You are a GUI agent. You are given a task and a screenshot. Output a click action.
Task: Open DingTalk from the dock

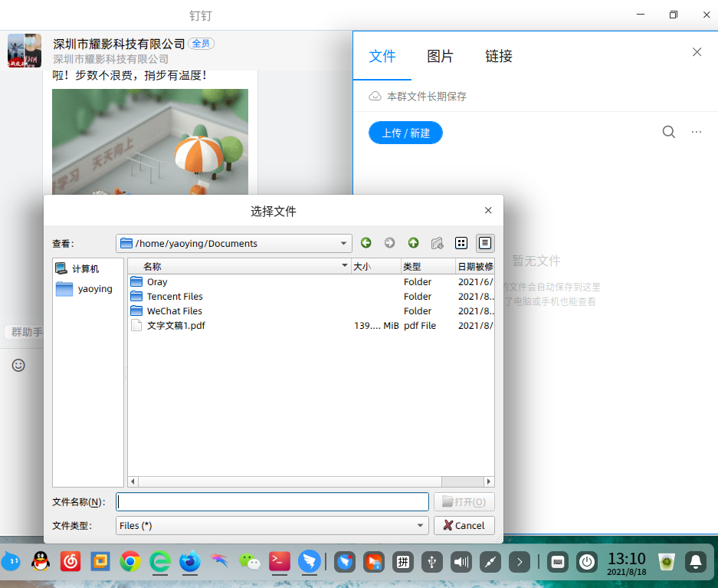point(310,561)
